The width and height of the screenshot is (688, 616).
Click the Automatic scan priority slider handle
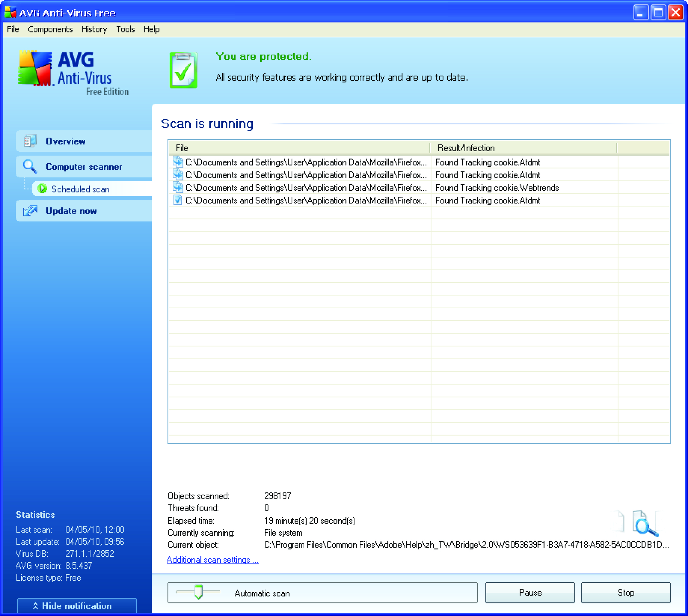[199, 592]
